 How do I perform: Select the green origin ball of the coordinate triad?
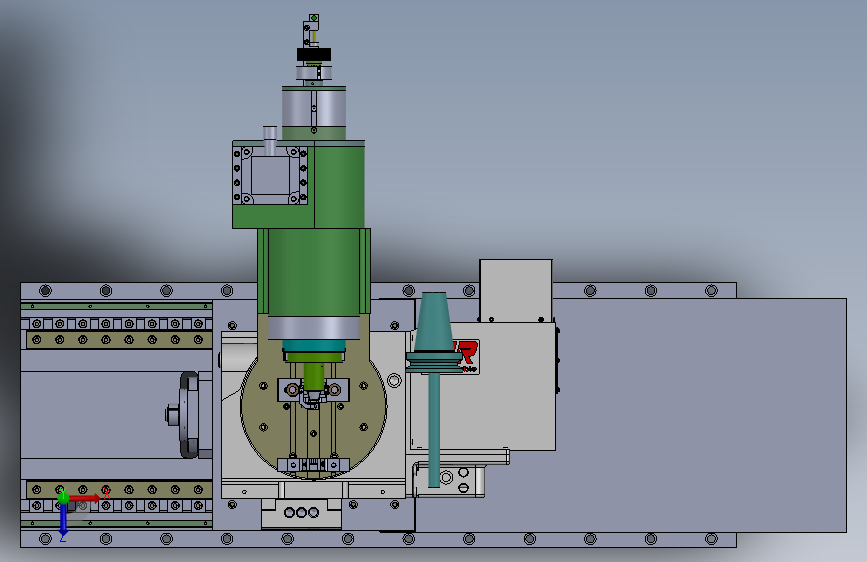tap(63, 497)
